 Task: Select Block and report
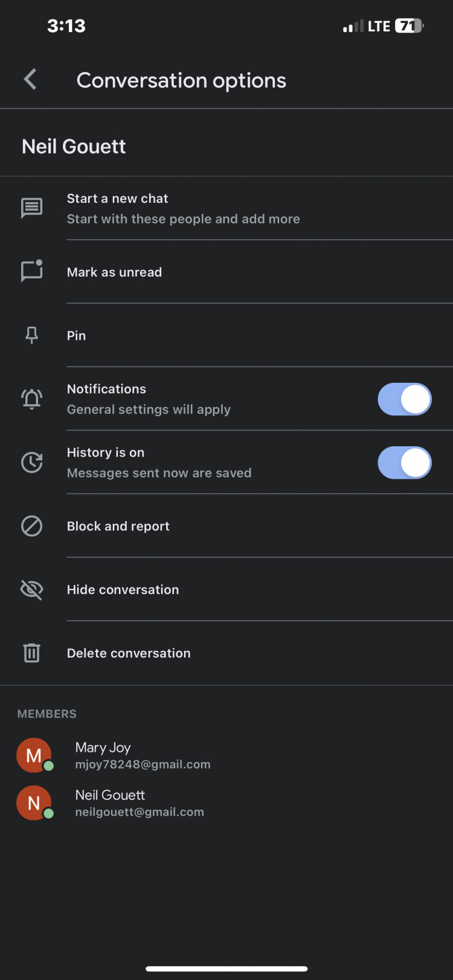(x=118, y=527)
